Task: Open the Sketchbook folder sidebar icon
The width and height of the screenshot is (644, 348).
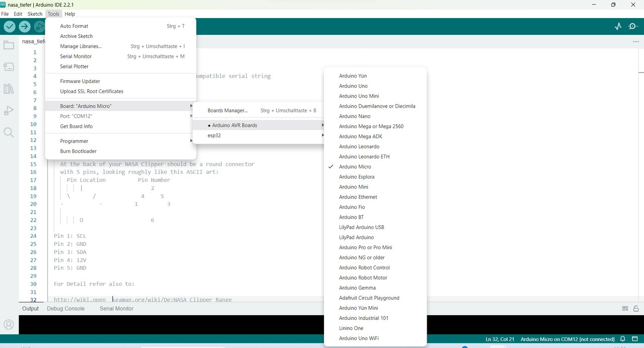Action: (x=9, y=45)
